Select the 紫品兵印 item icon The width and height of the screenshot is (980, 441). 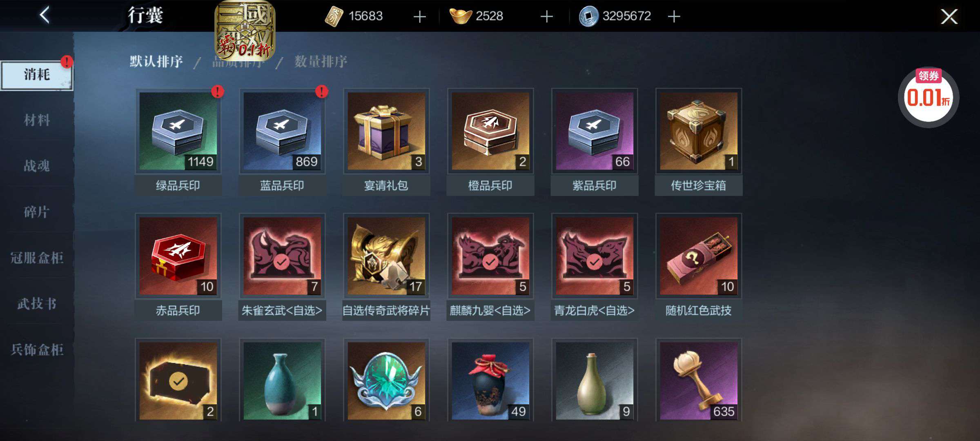pos(595,131)
